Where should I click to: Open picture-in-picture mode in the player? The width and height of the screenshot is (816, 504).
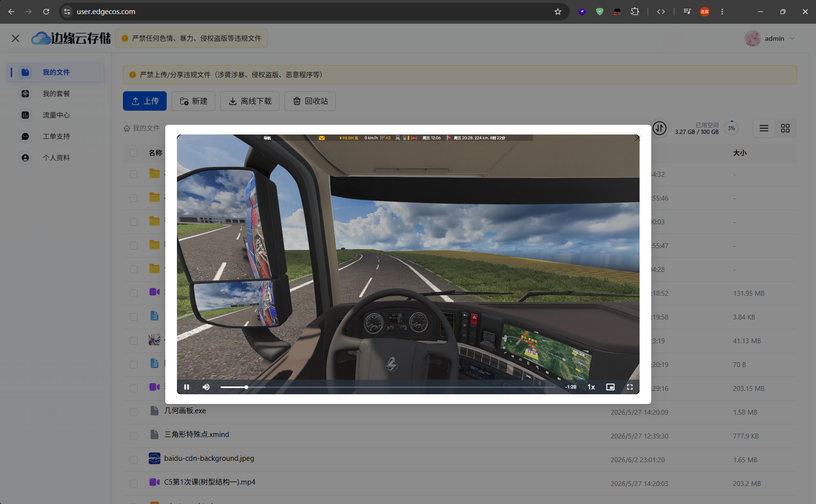[x=610, y=387]
